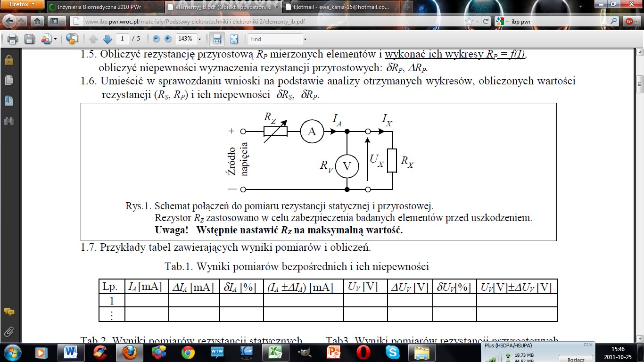Switch to the Hotmail tab
Viewport: 644px width, 362px height.
[342, 7]
